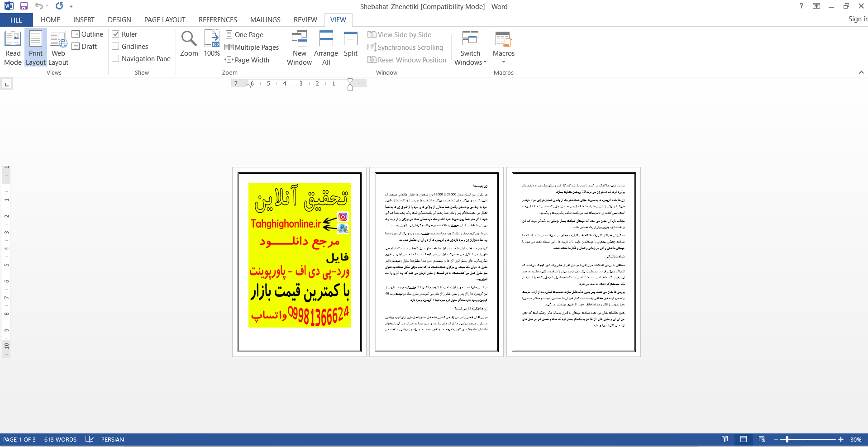Screen dimensions: 868x447
Task: Click Reset Window Position
Action: [x=407, y=60]
